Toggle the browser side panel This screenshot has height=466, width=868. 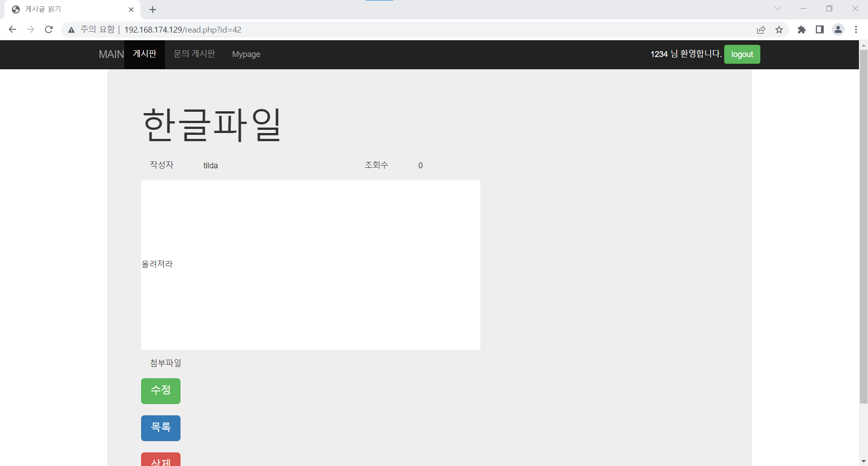[x=820, y=29]
